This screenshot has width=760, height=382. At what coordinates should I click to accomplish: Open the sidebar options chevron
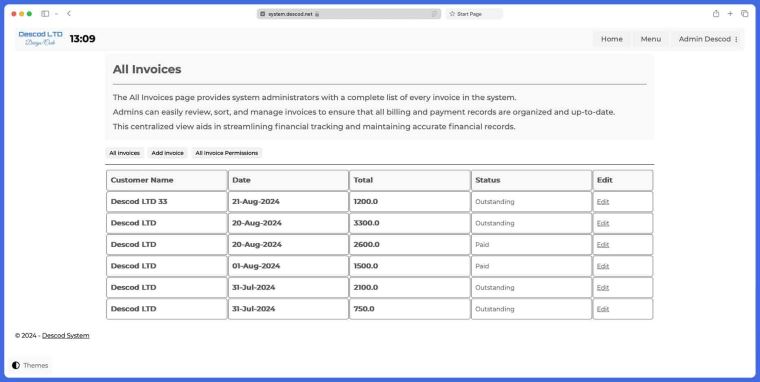coord(56,14)
